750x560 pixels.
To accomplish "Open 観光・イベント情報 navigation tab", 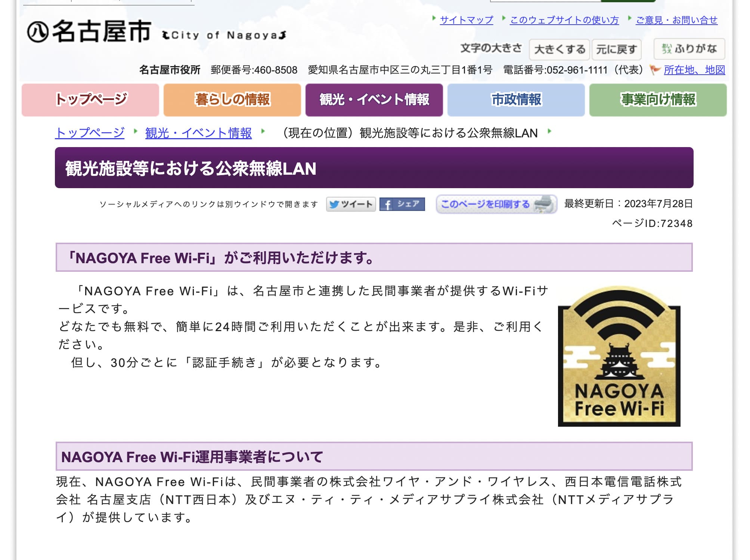I will pos(374,100).
